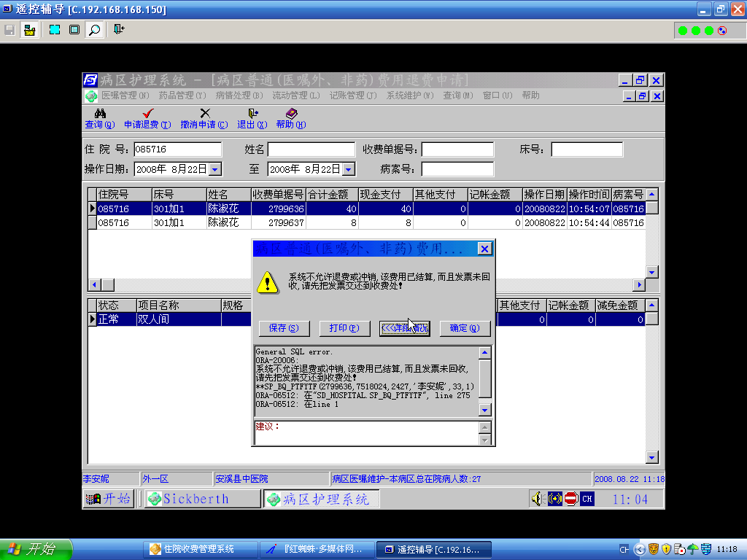
Task: Open the 窗口(U) menu
Action: [x=498, y=96]
